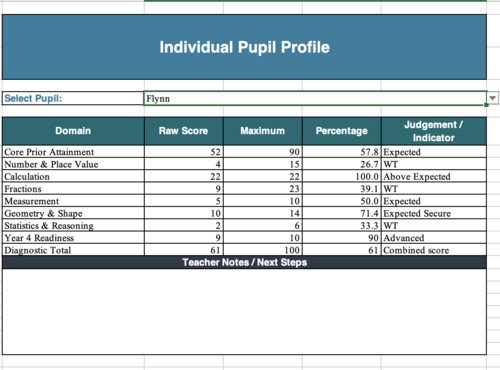
Task: Select the Number & Place Value cell
Action: tap(73, 164)
